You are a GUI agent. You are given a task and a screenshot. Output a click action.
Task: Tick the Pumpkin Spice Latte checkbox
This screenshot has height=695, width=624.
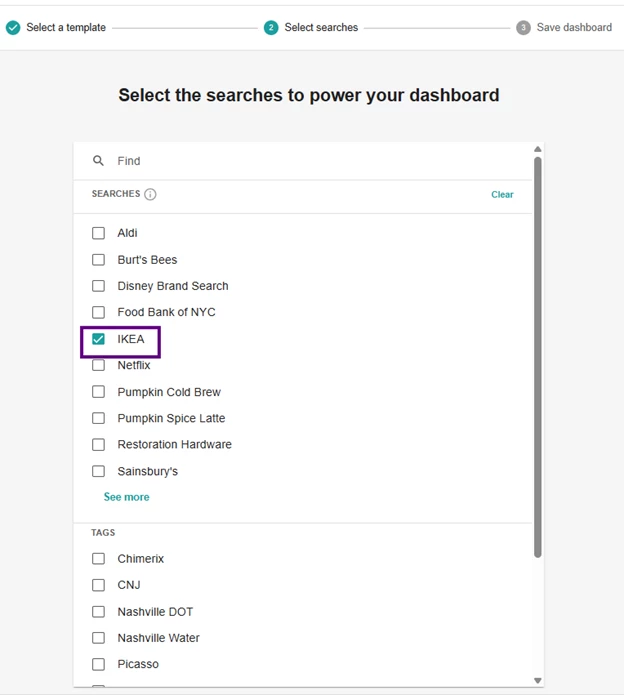[x=98, y=418]
